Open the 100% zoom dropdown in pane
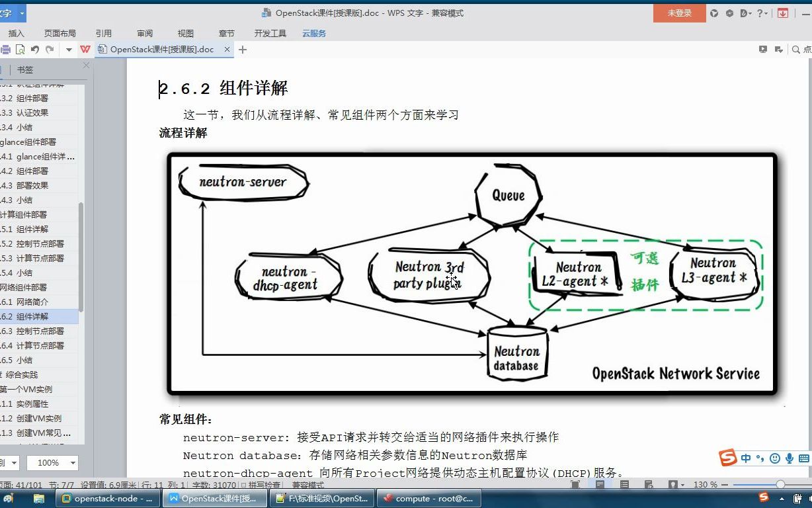812x508 pixels. tap(73, 463)
